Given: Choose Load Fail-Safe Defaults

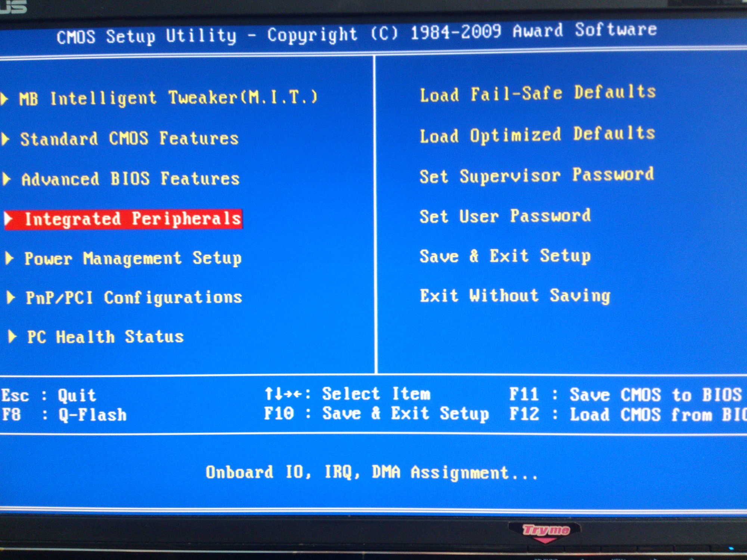Looking at the screenshot, I should [538, 93].
